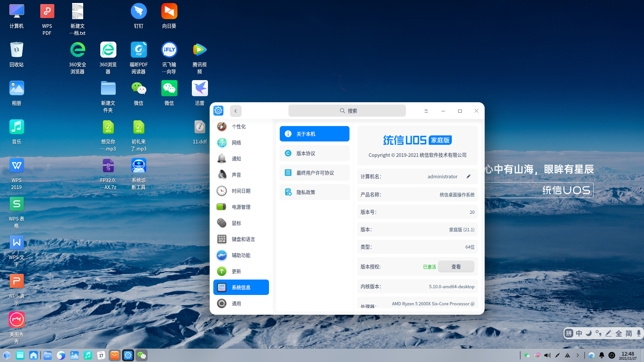
Task: Open the orange app store in dock
Action: pos(115,355)
